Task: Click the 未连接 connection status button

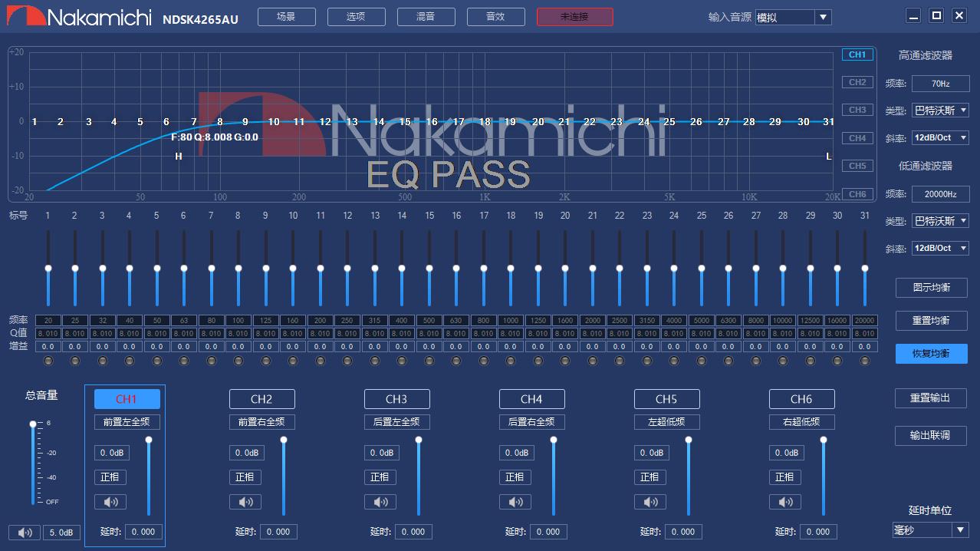Action: [x=575, y=17]
